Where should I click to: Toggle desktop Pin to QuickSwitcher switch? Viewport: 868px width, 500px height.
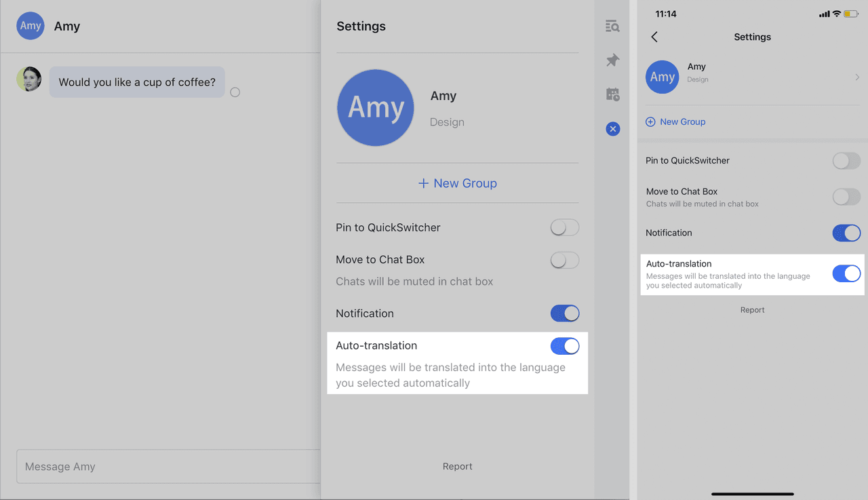tap(565, 227)
